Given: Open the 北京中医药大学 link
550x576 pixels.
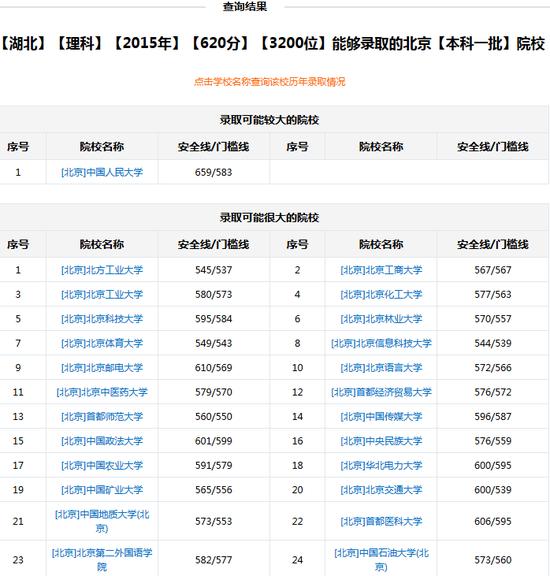Looking at the screenshot, I should point(102,392).
